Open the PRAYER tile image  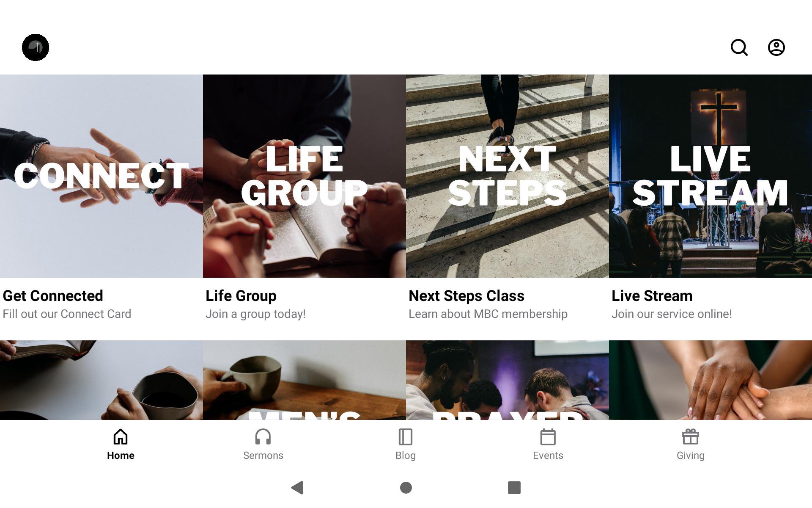pos(507,380)
